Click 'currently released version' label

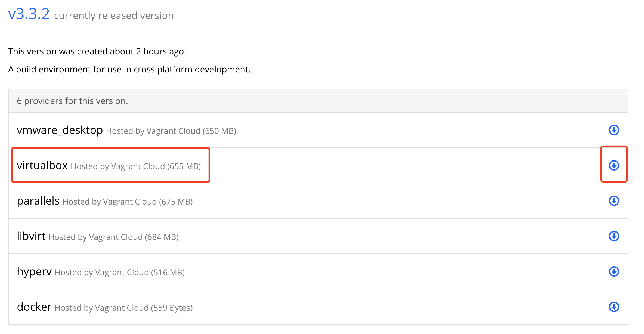pos(114,16)
